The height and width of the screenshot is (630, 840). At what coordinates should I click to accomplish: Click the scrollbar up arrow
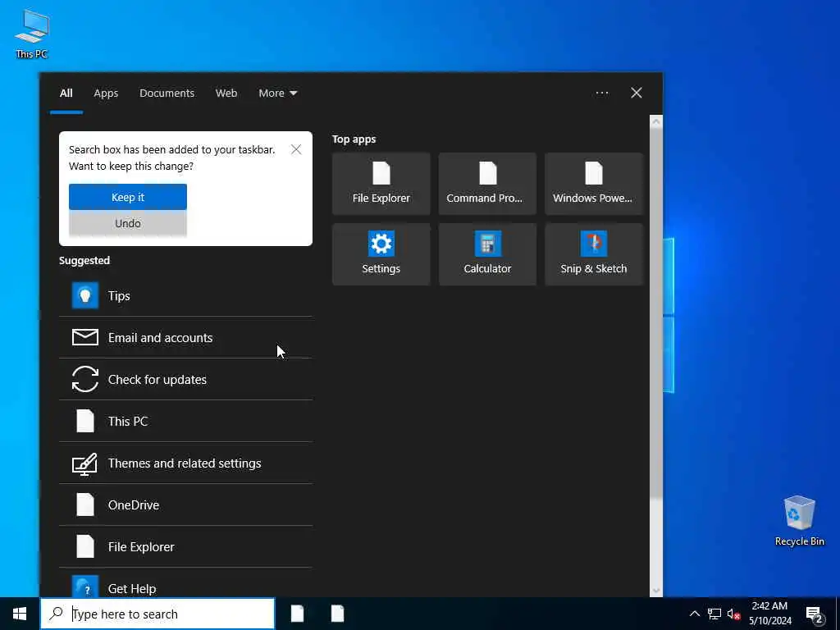click(x=656, y=121)
